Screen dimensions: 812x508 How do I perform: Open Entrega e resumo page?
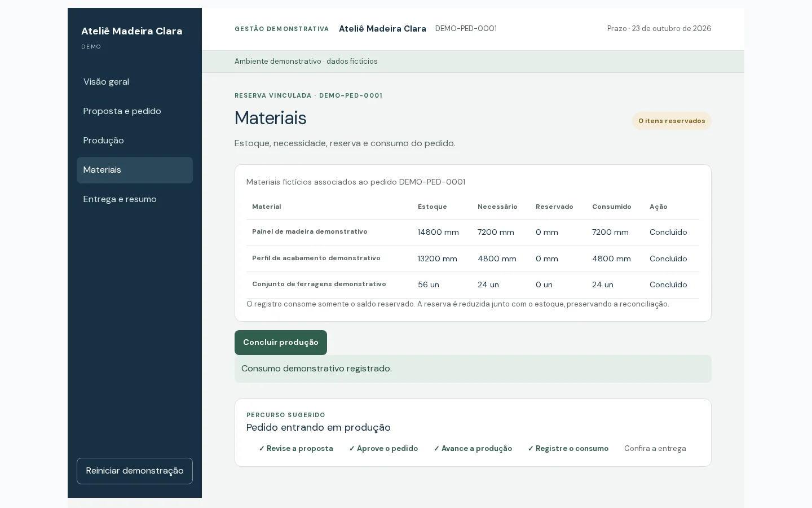tap(134, 199)
